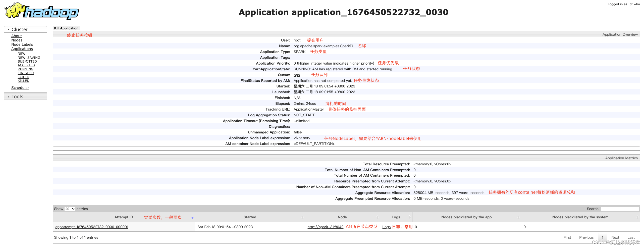
Task: Go to Next page of entries
Action: (x=615, y=237)
